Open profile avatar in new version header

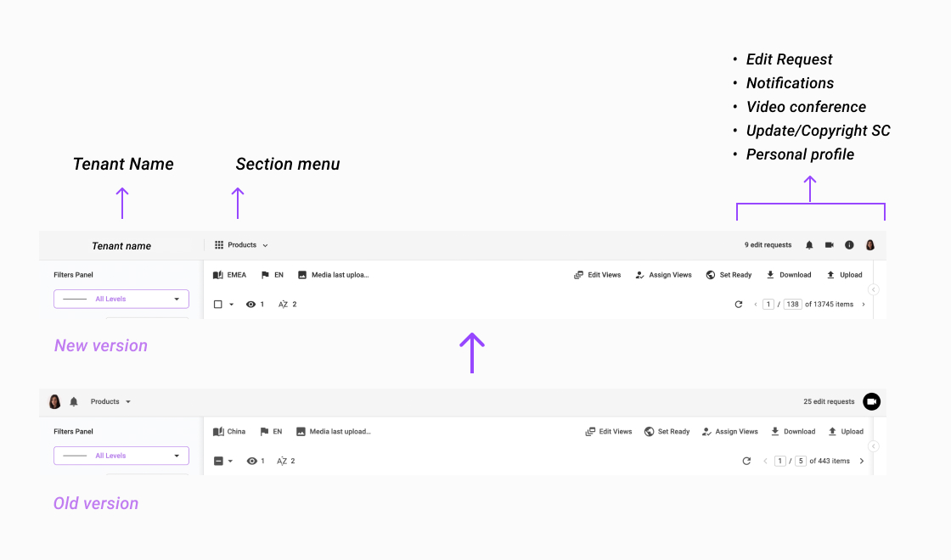[x=869, y=245]
